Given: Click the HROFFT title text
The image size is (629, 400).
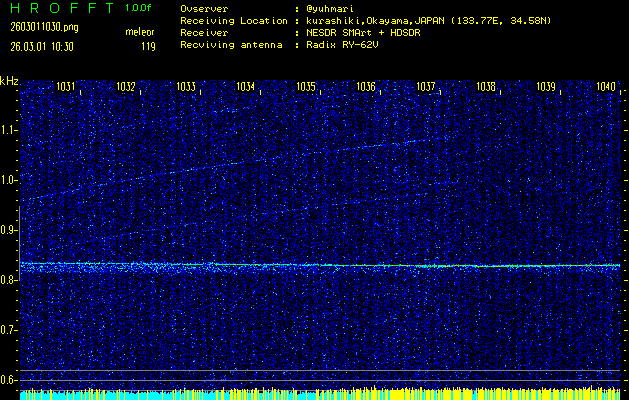Looking at the screenshot, I should [x=60, y=8].
